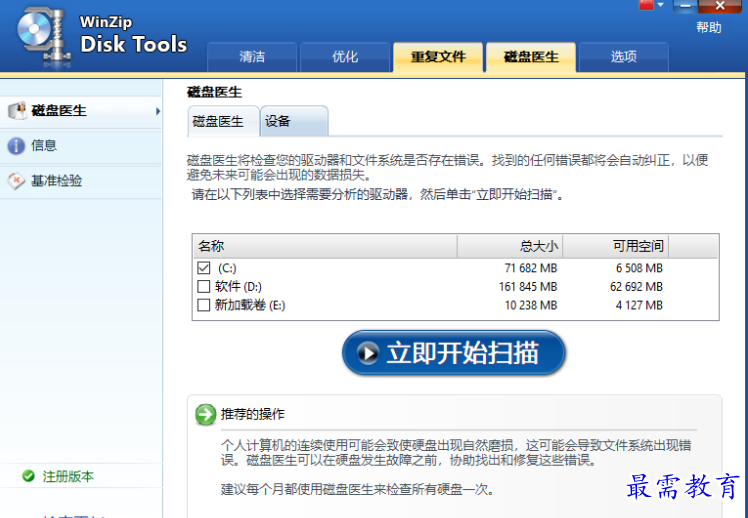
Task: Check the 软件 (D:) drive checkbox
Action: [x=204, y=286]
